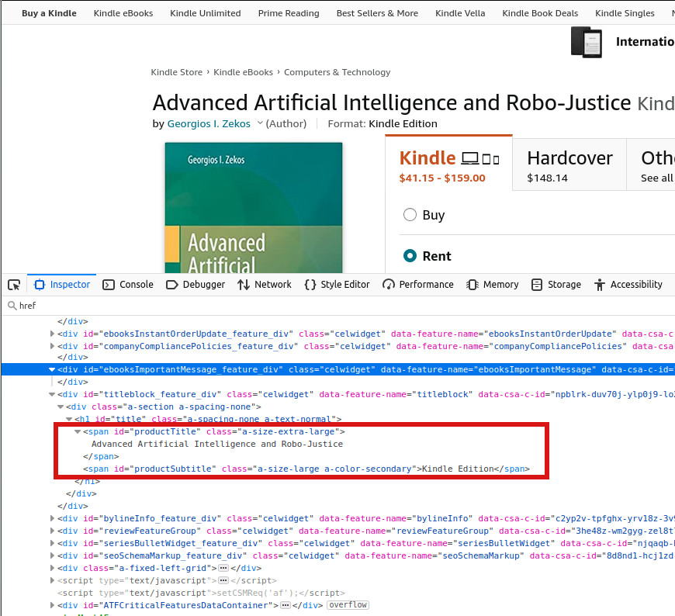Click the Kindle device image in banner
The height and width of the screenshot is (616, 675).
pyautogui.click(x=587, y=42)
